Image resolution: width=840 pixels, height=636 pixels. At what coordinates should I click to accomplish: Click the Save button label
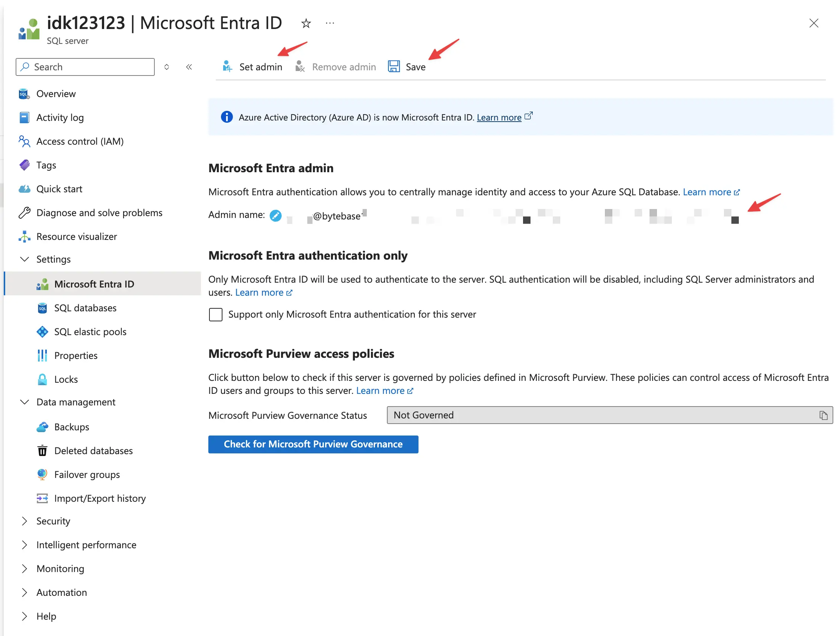416,67
